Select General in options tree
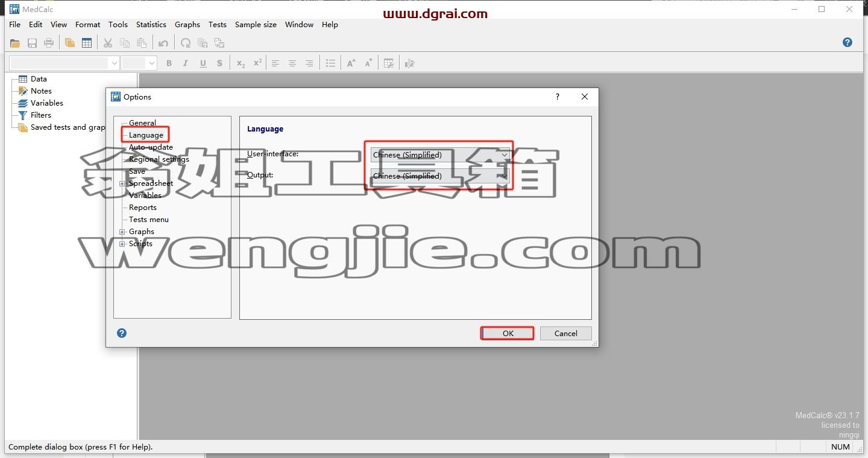Image resolution: width=868 pixels, height=458 pixels. pyautogui.click(x=142, y=123)
